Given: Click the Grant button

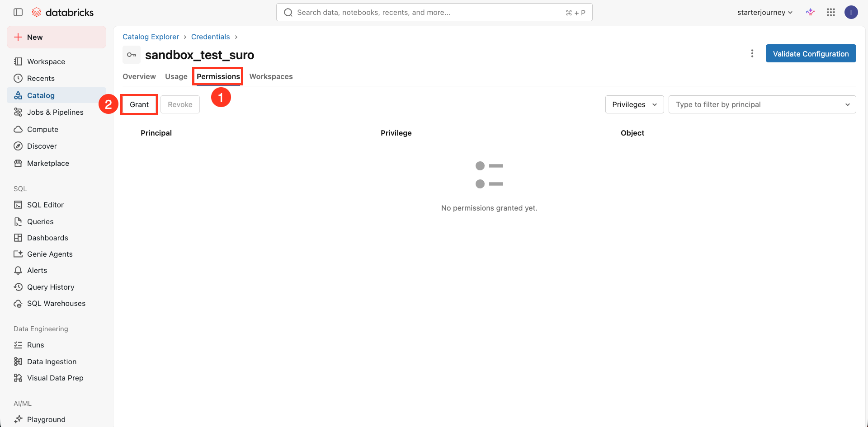Looking at the screenshot, I should click(x=139, y=104).
